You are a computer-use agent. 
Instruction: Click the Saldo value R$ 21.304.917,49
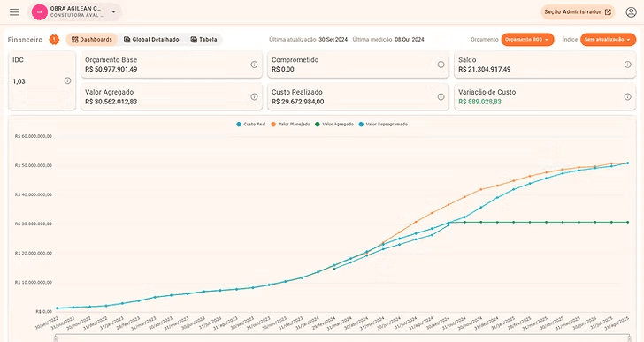(x=484, y=69)
